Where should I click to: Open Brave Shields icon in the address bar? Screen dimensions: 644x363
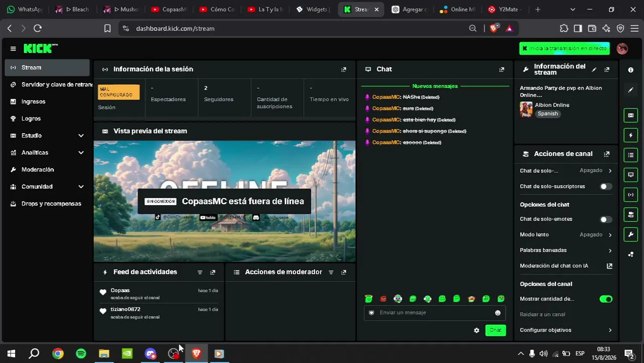(x=494, y=29)
